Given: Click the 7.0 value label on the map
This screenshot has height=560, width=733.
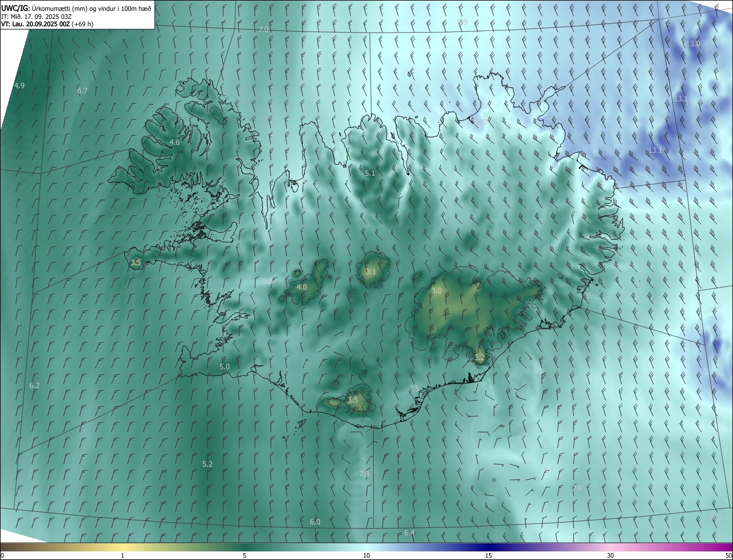Looking at the screenshot, I should (263, 29).
